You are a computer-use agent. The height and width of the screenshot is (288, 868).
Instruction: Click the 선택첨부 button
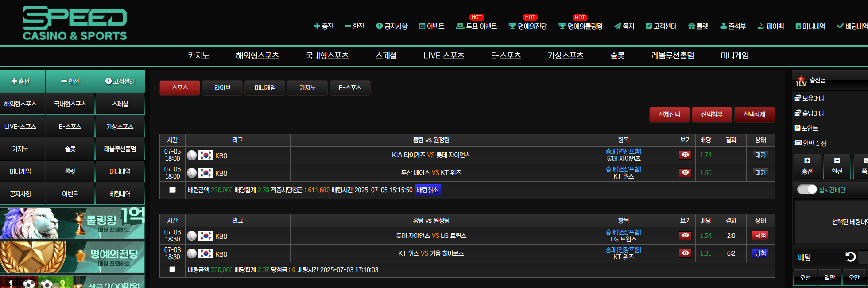click(x=712, y=114)
